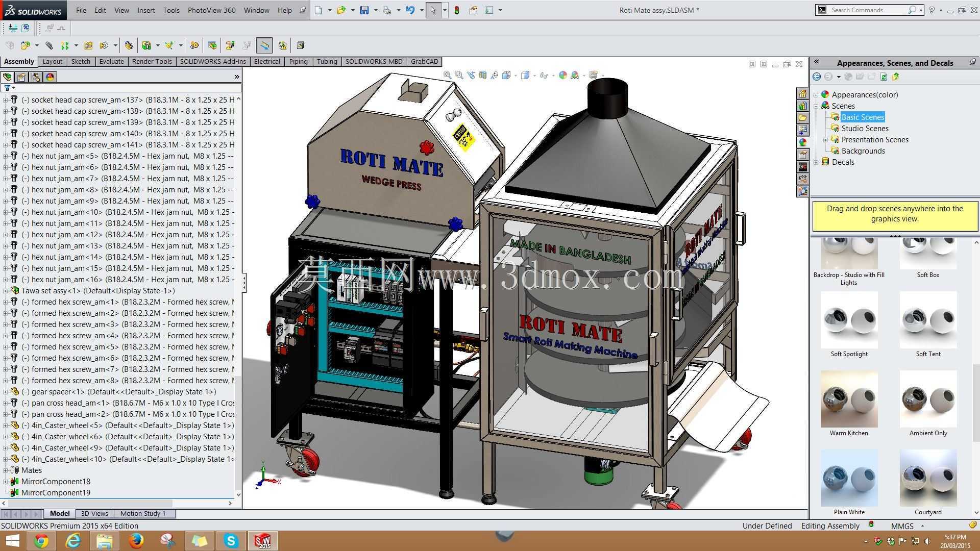
Task: Select Studio Scenes in the tree
Action: pos(865,129)
